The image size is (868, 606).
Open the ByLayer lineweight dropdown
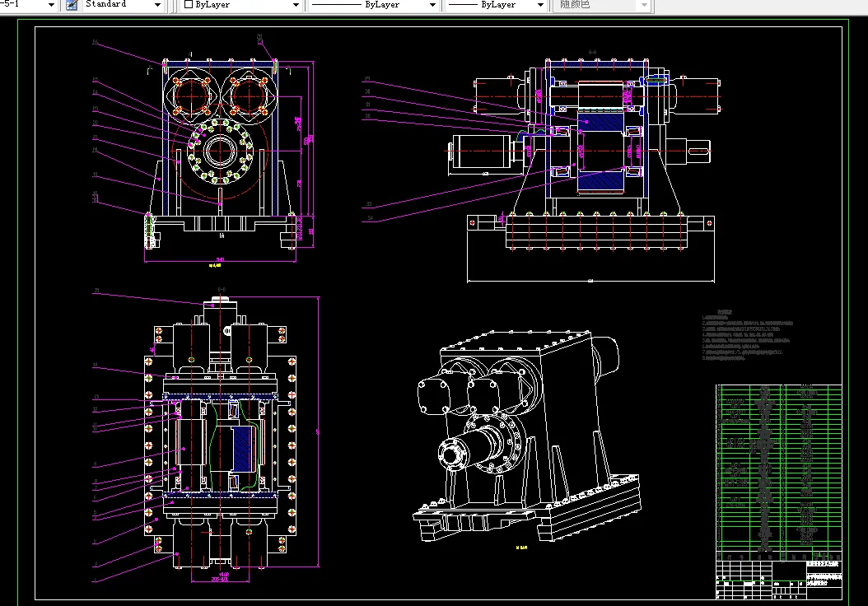pos(539,5)
